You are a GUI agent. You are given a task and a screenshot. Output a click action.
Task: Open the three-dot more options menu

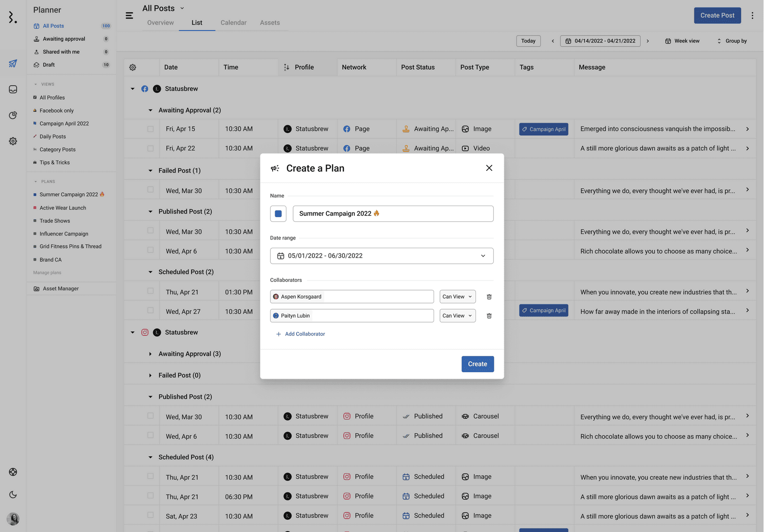[x=752, y=16]
